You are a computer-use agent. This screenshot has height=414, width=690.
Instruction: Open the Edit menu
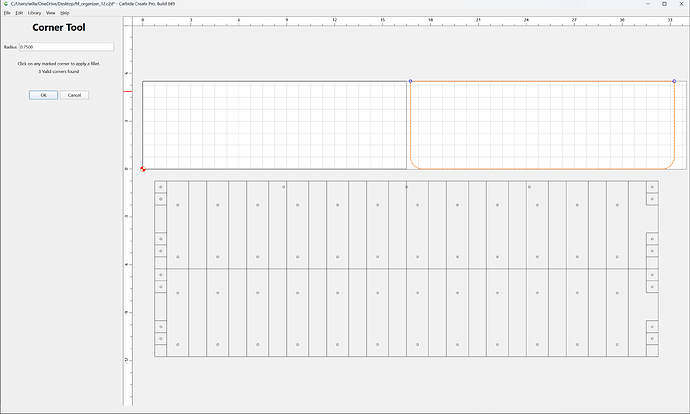(x=19, y=13)
